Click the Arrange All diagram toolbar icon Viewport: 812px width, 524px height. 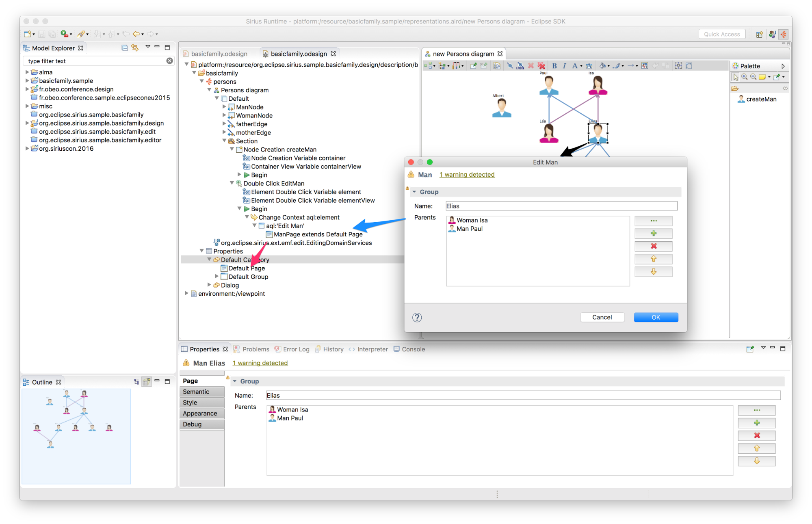428,66
